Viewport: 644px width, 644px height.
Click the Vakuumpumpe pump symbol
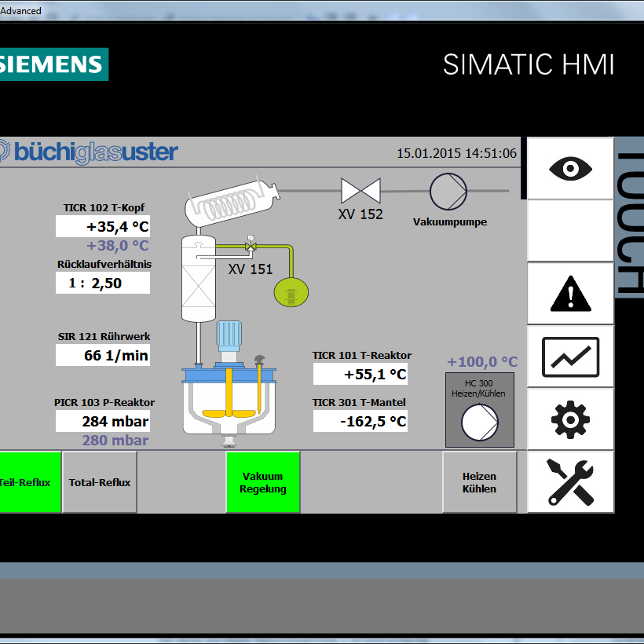(x=448, y=190)
